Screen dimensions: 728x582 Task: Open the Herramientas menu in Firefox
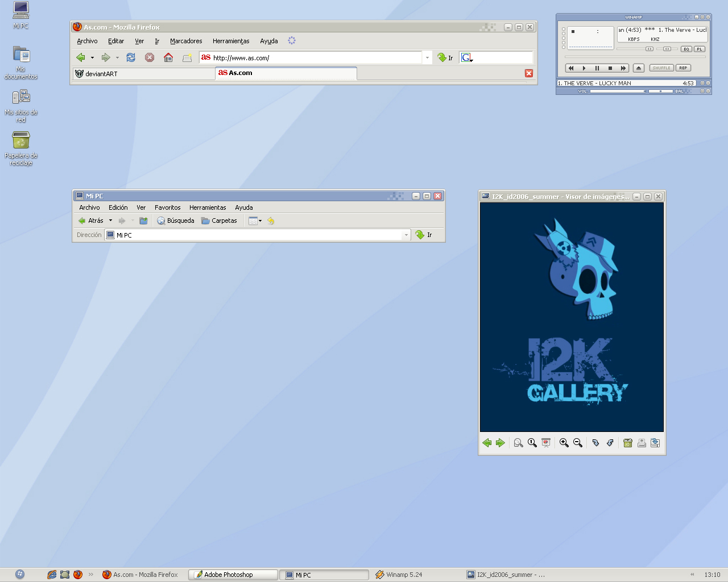[x=231, y=41]
